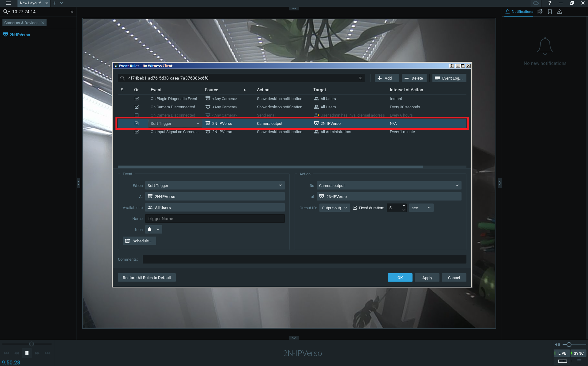The width and height of the screenshot is (588, 366).
Task: Open the motion events tab icon
Action: click(x=540, y=12)
